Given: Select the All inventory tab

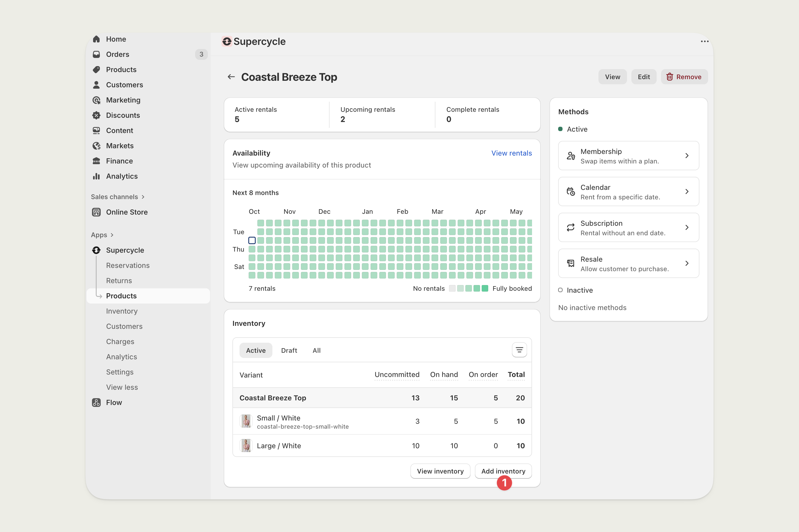Looking at the screenshot, I should point(316,351).
